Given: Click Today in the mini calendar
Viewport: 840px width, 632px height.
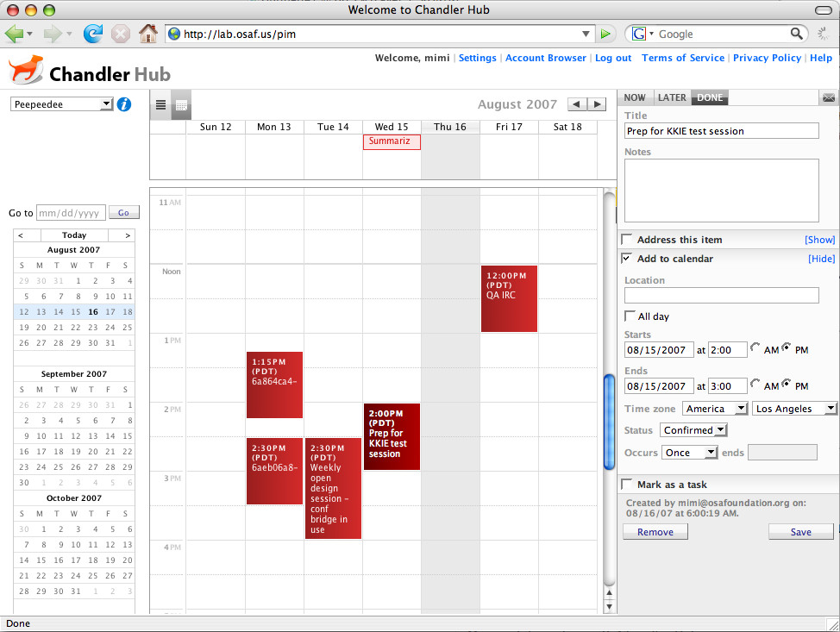Looking at the screenshot, I should pos(74,235).
